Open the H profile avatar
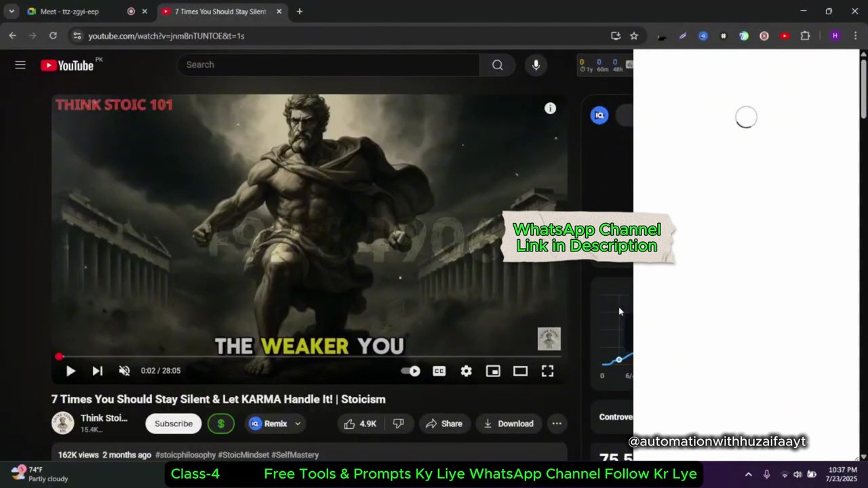The height and width of the screenshot is (488, 868). click(835, 36)
